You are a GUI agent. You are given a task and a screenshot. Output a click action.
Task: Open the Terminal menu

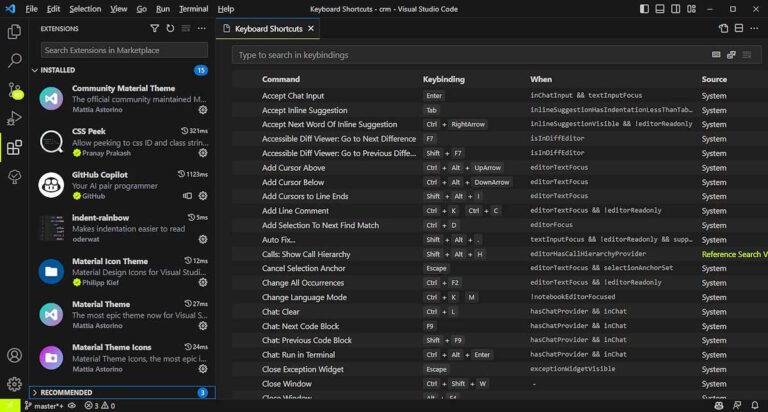coord(195,8)
